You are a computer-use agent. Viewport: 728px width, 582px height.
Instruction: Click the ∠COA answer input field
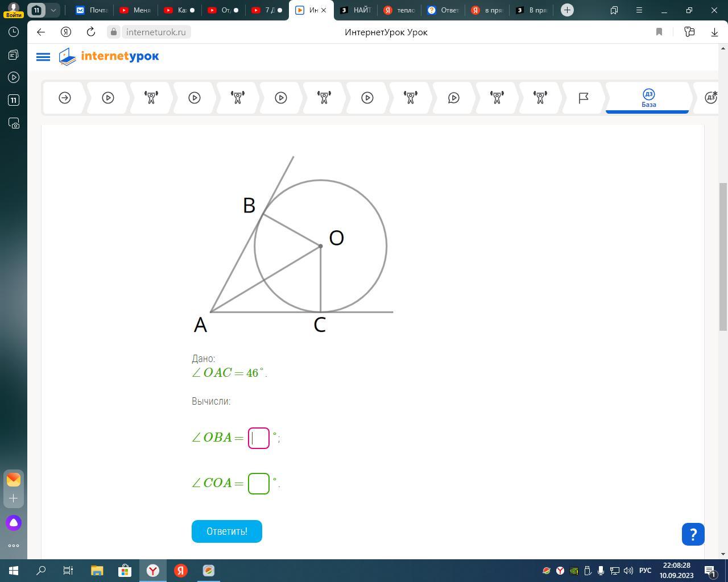pyautogui.click(x=259, y=483)
